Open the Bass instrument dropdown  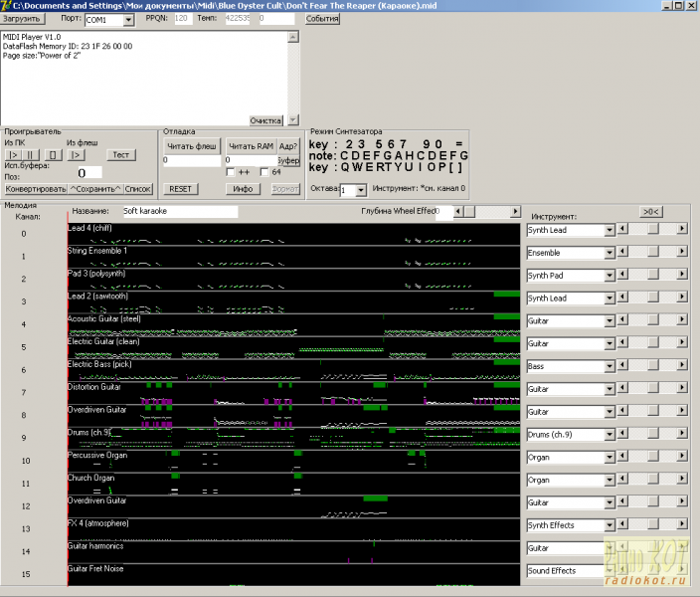tap(610, 367)
